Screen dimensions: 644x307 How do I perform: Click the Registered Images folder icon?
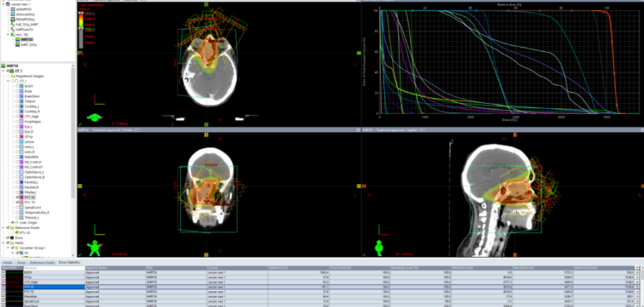(x=13, y=76)
